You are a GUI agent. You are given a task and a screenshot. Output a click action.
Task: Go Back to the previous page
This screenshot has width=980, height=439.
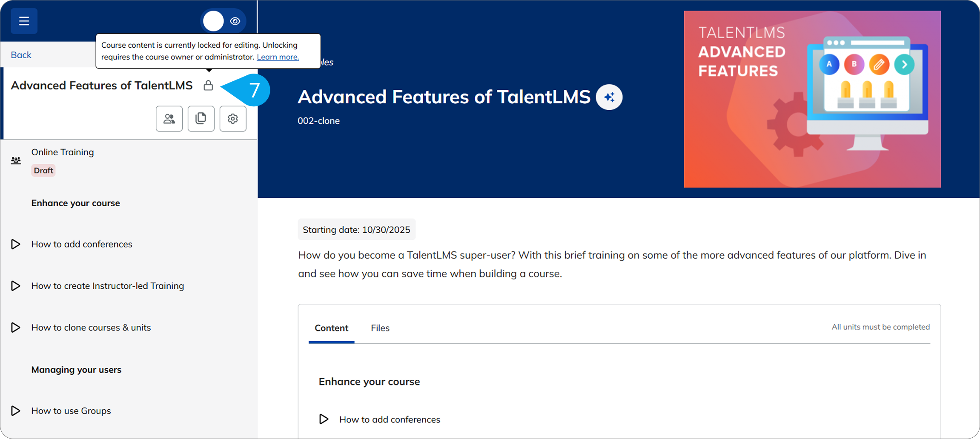point(21,55)
